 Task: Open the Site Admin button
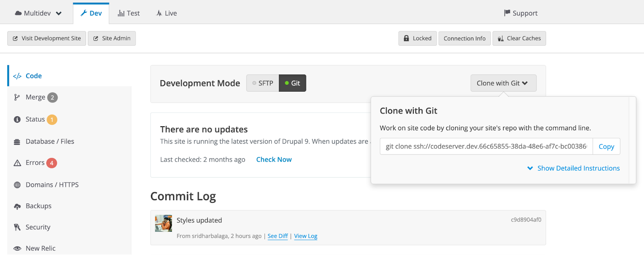coord(112,39)
